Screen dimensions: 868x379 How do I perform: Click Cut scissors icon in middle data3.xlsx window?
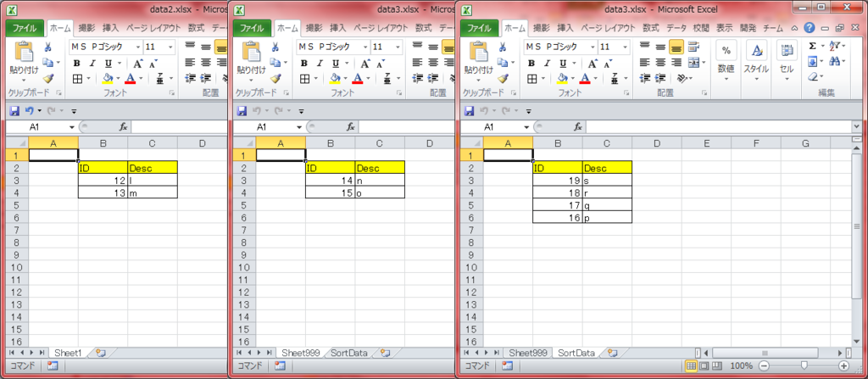[275, 47]
